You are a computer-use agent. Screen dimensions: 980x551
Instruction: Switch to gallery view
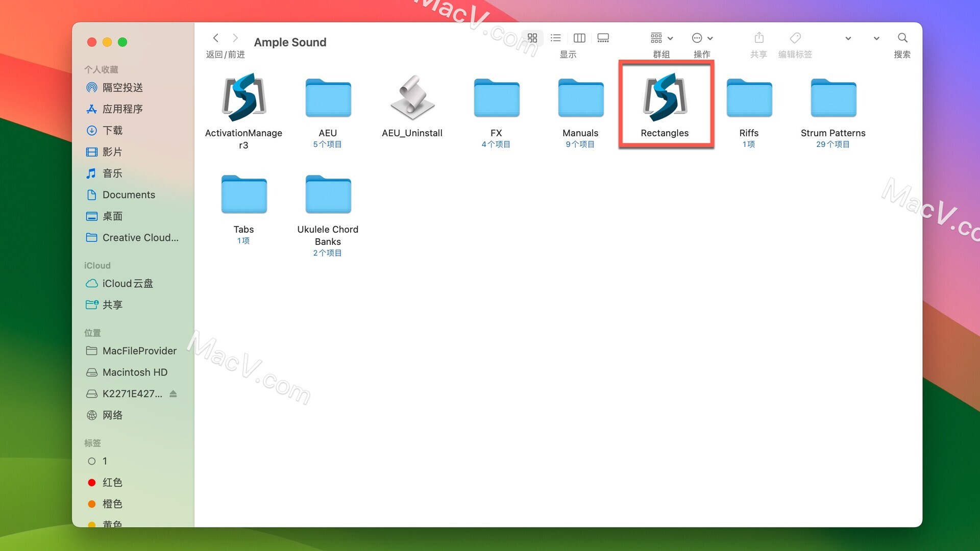603,38
